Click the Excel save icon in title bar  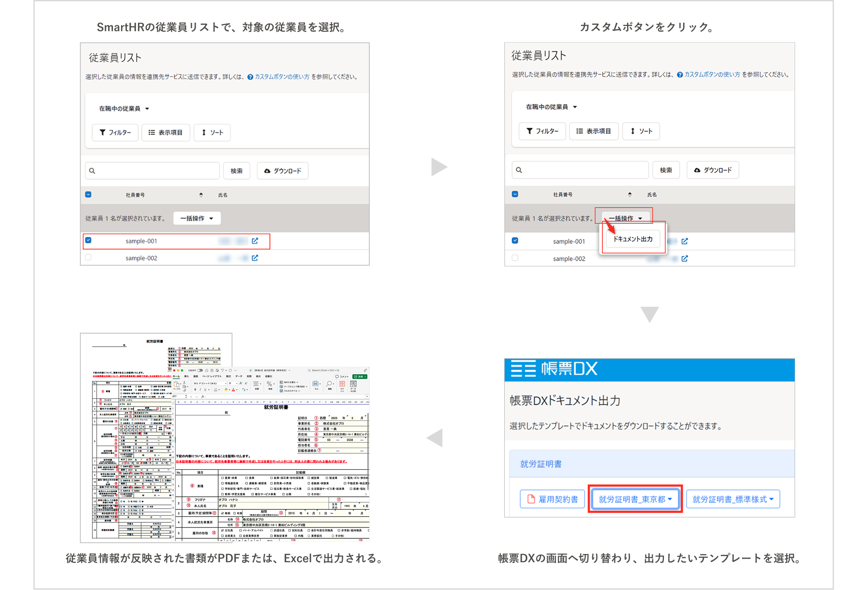(212, 370)
